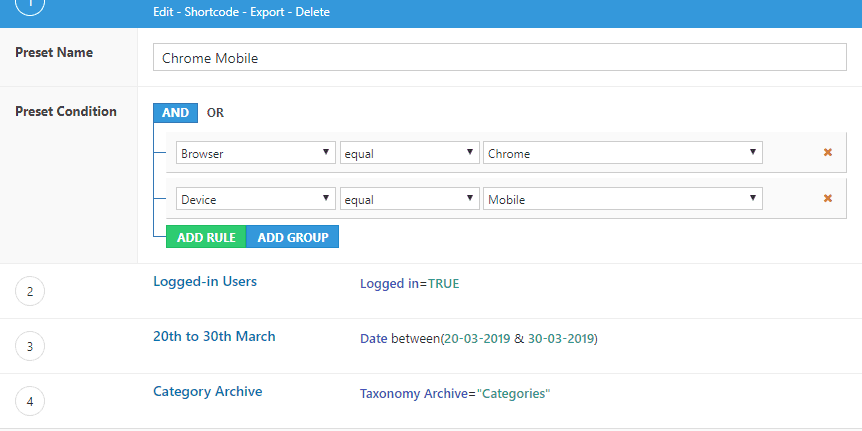Open the Chrome value dropdown

622,154
